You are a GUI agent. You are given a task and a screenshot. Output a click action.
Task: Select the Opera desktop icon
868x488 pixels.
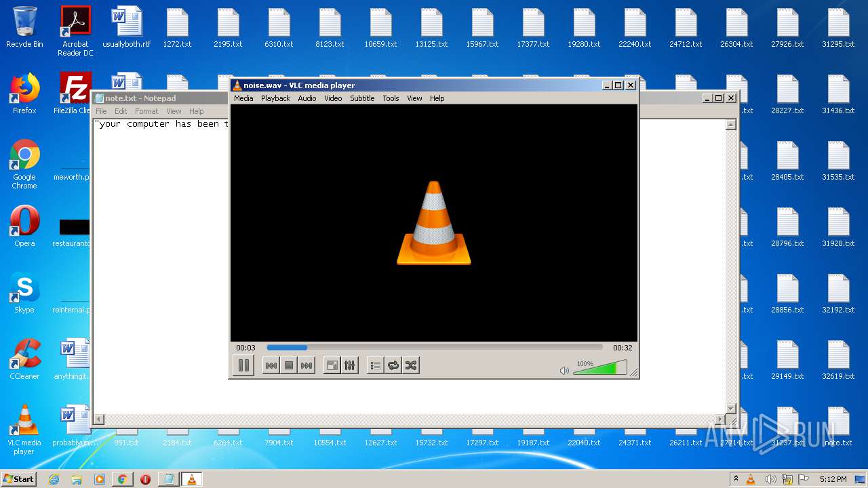(24, 226)
